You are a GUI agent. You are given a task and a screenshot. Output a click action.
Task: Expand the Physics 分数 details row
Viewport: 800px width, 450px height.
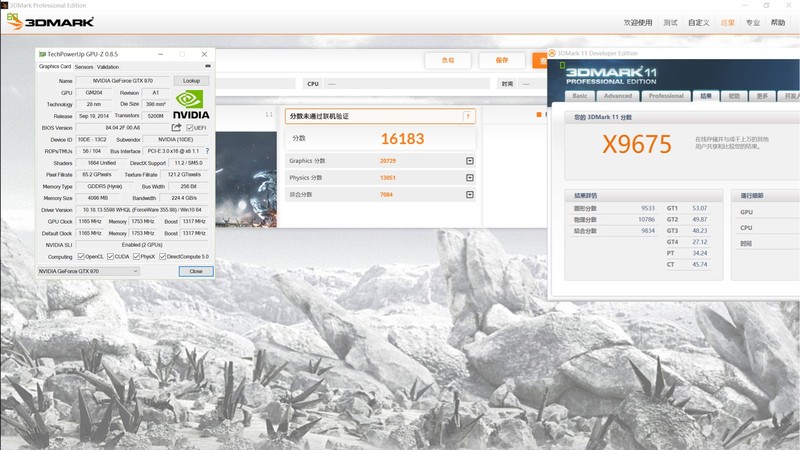(x=469, y=178)
